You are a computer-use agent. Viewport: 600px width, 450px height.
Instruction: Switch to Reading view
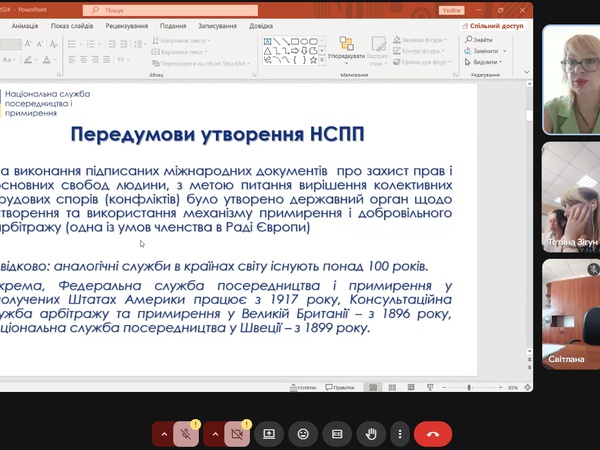coord(411,387)
